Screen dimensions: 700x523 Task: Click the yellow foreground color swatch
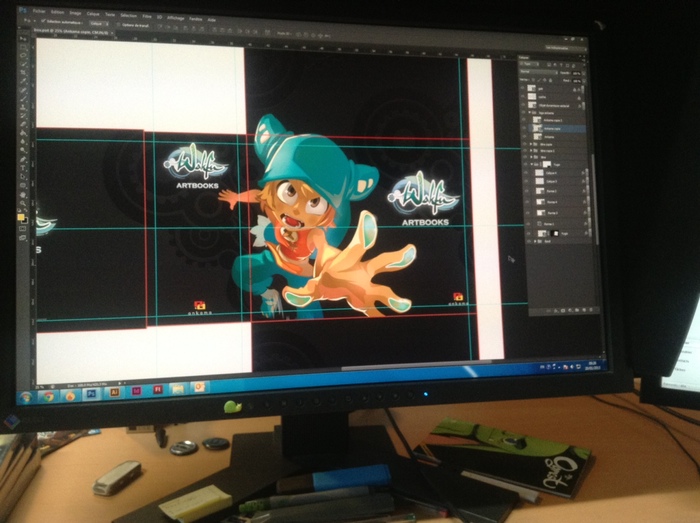(21, 217)
